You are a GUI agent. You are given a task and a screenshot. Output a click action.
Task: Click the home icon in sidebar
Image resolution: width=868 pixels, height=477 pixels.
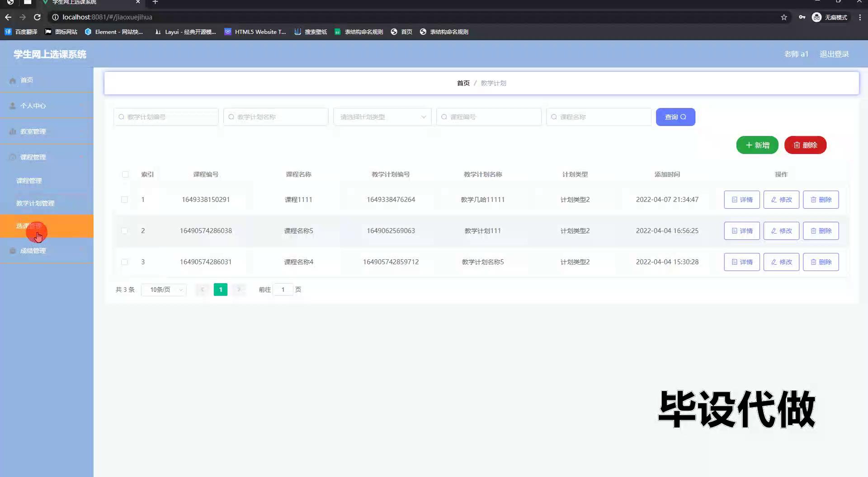pyautogui.click(x=13, y=80)
